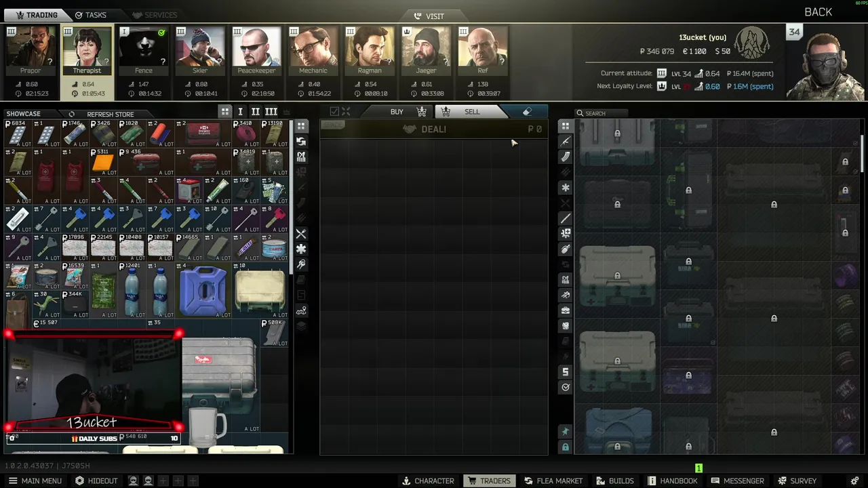Viewport: 868px width, 488px height.
Task: Filter store by loyalty level III
Action: coord(271,112)
